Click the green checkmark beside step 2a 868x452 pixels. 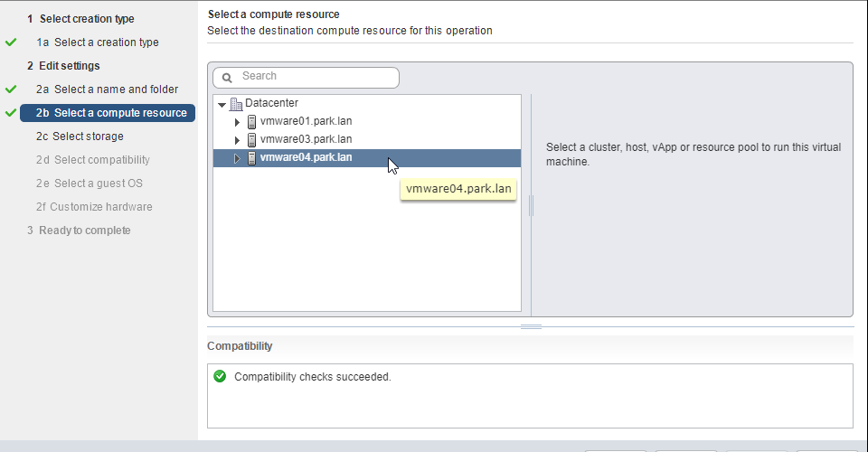pos(11,89)
